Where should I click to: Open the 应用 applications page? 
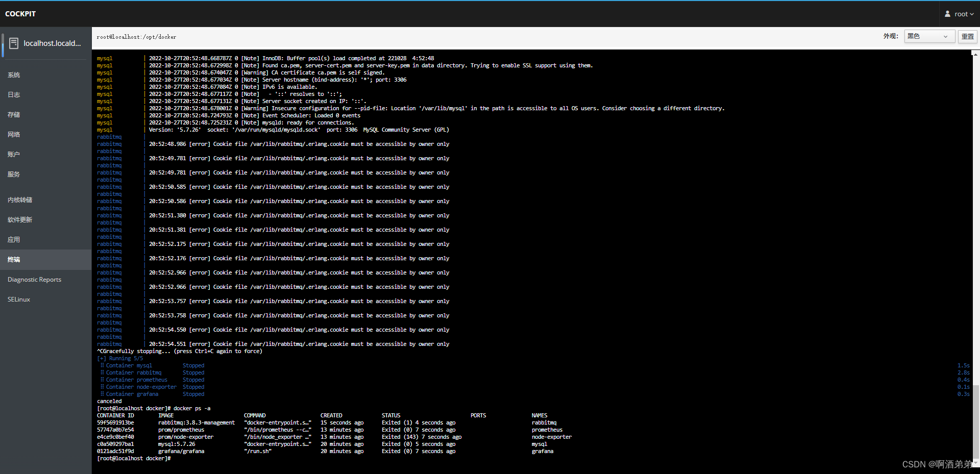(x=46, y=240)
